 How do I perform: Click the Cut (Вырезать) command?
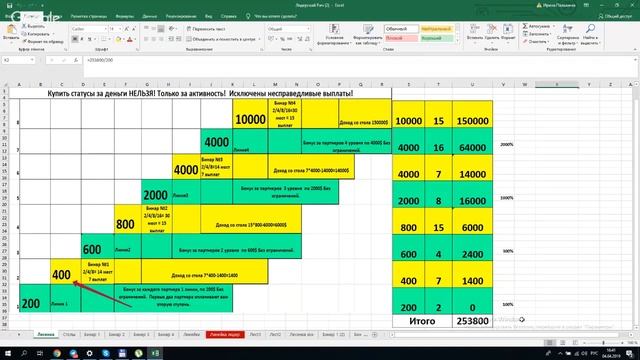(x=33, y=26)
